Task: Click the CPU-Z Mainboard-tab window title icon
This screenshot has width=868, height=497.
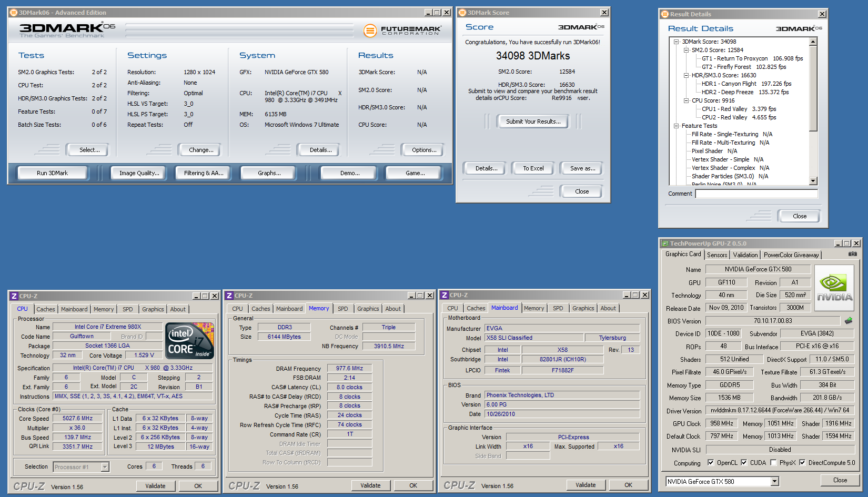Action: [x=445, y=295]
